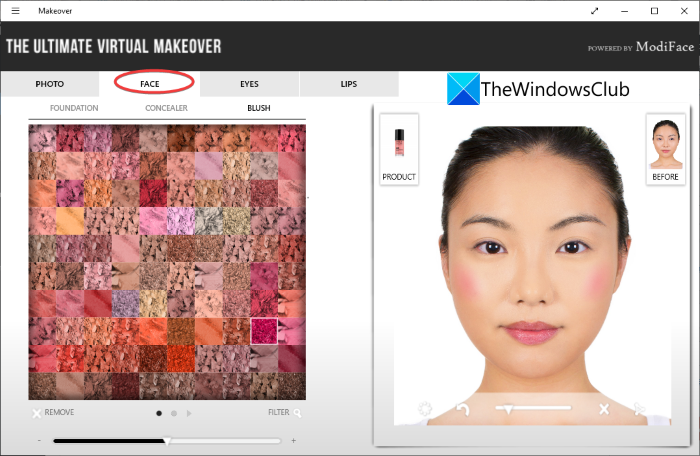Switch to the PHOTO tab
The height and width of the screenshot is (456, 700).
[x=50, y=84]
